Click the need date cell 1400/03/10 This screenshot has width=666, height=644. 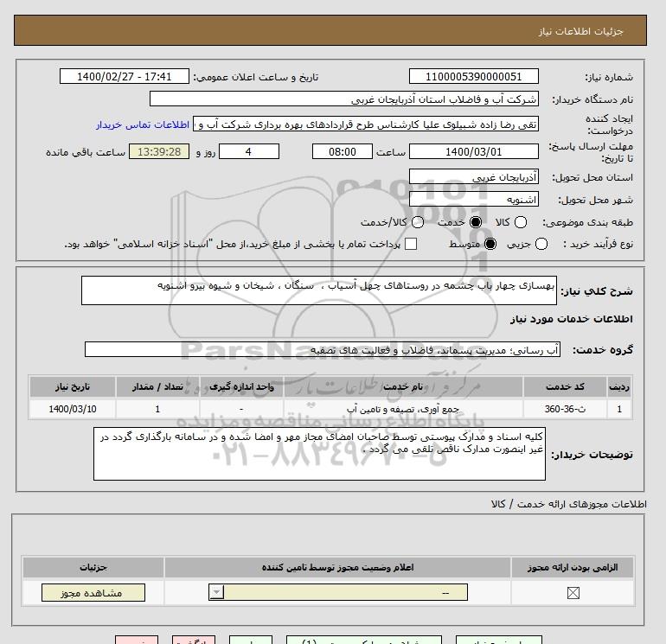point(73,409)
